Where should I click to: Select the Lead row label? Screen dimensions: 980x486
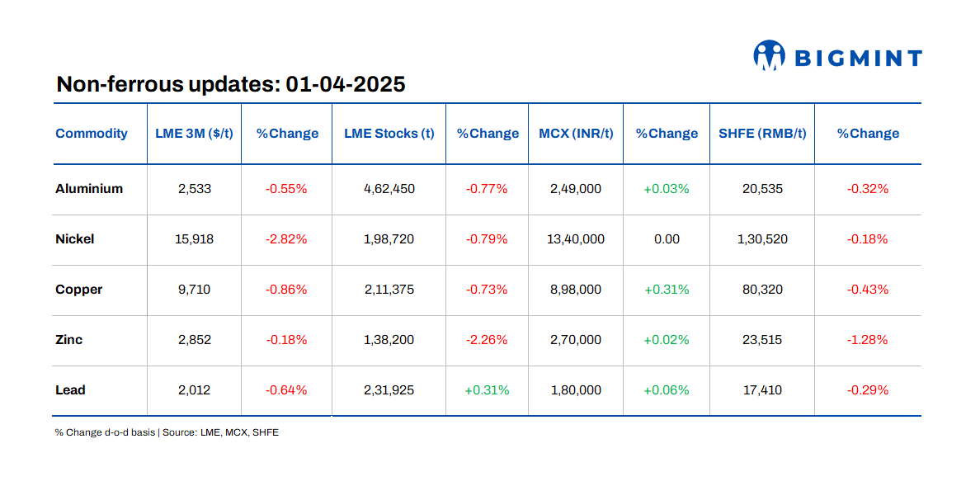click(69, 390)
